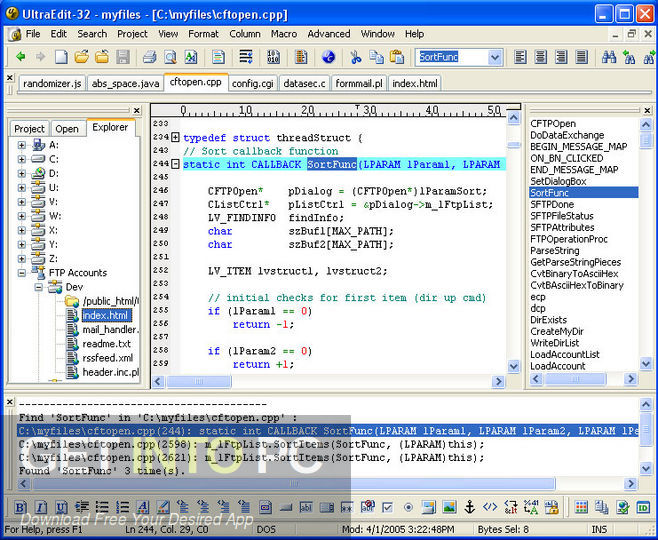Click the HTML tag (</>) icon

490,507
